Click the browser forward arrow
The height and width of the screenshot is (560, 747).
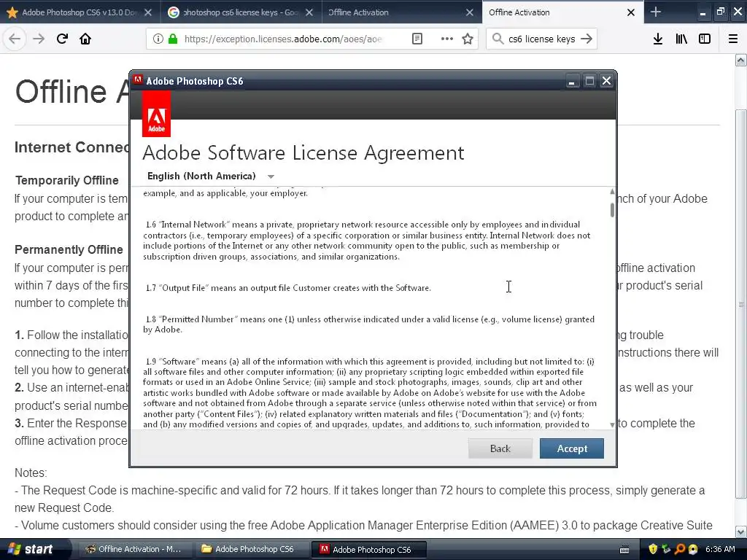(x=39, y=39)
